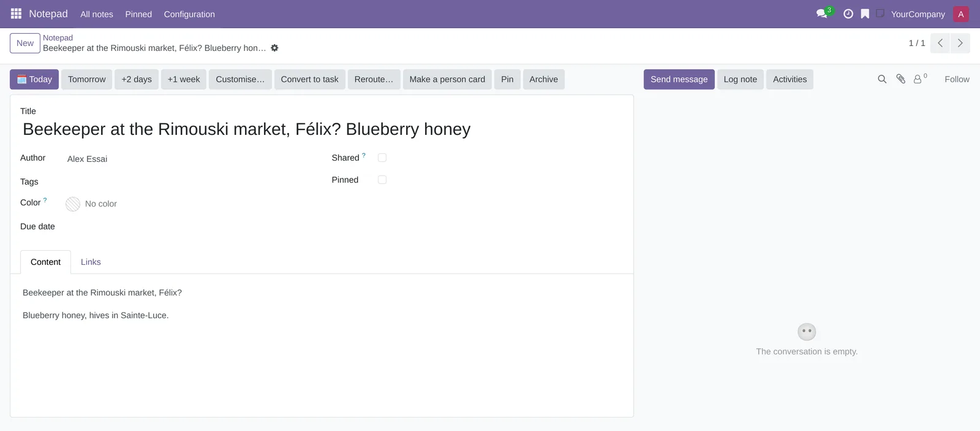This screenshot has height=431, width=980.
Task: Pin this note
Action: (507, 79)
